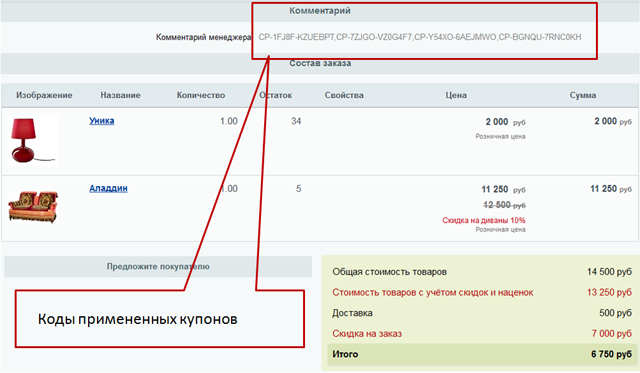
Task: Click the final total 6 750 руб
Action: pos(611,354)
